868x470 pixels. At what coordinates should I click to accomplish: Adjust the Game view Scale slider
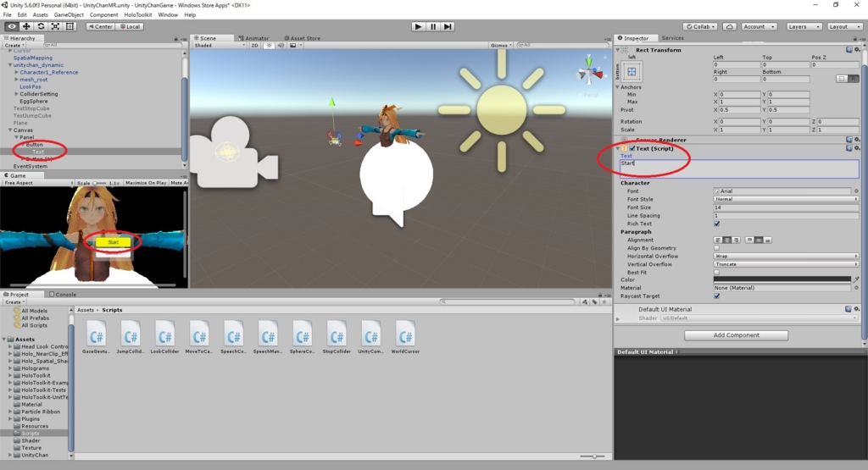tap(99, 183)
